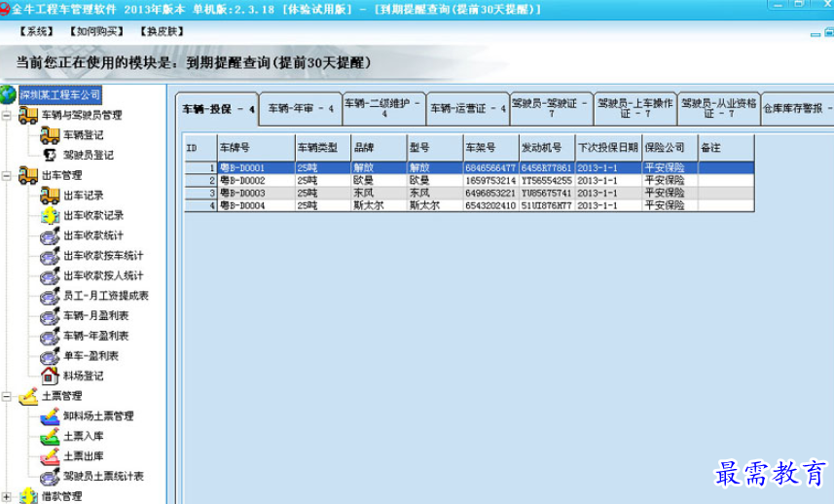Click 深圳某工程车公司 globe icon
The width and height of the screenshot is (834, 504).
click(x=9, y=94)
